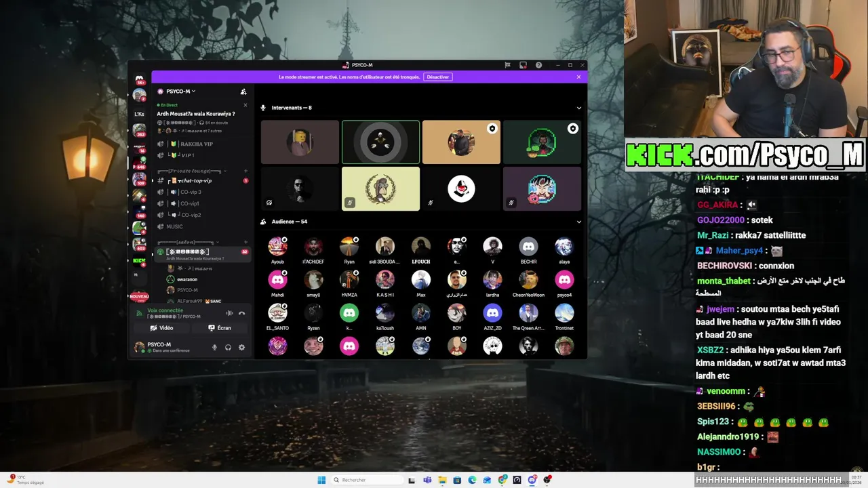Click Désactiver to turn off streamer mode

point(438,77)
